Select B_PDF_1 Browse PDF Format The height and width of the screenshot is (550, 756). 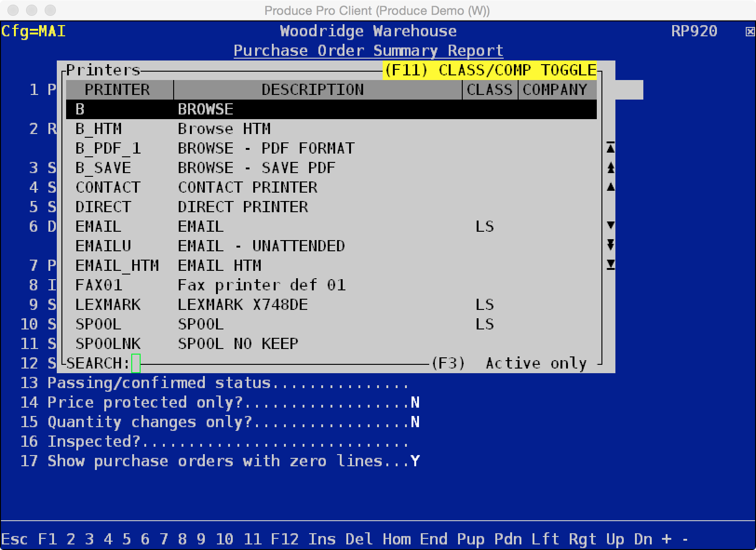pos(331,148)
